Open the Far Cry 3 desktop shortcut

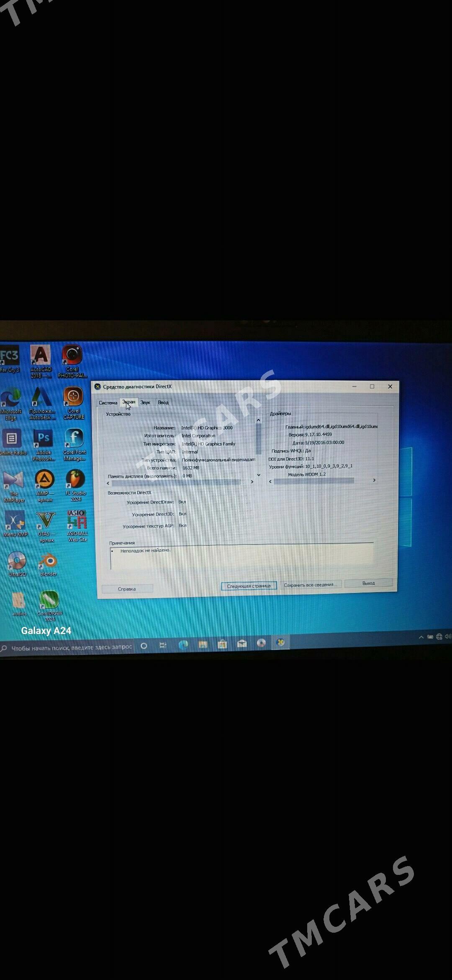pos(10,358)
